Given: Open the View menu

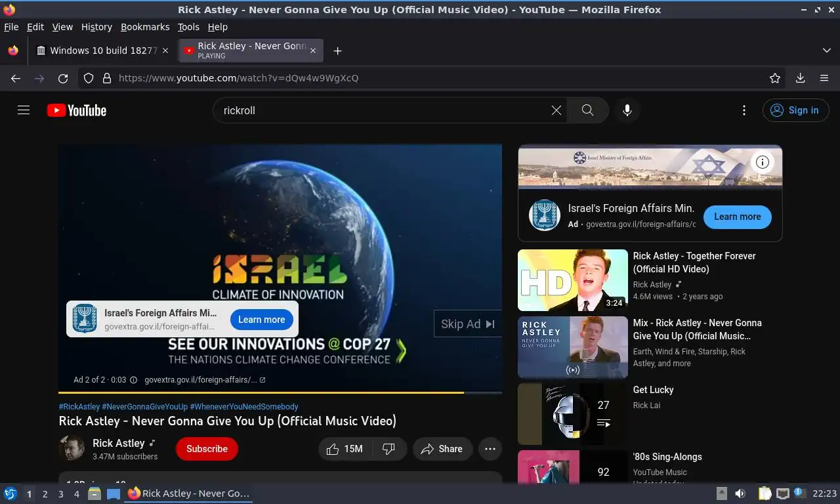Looking at the screenshot, I should [62, 27].
